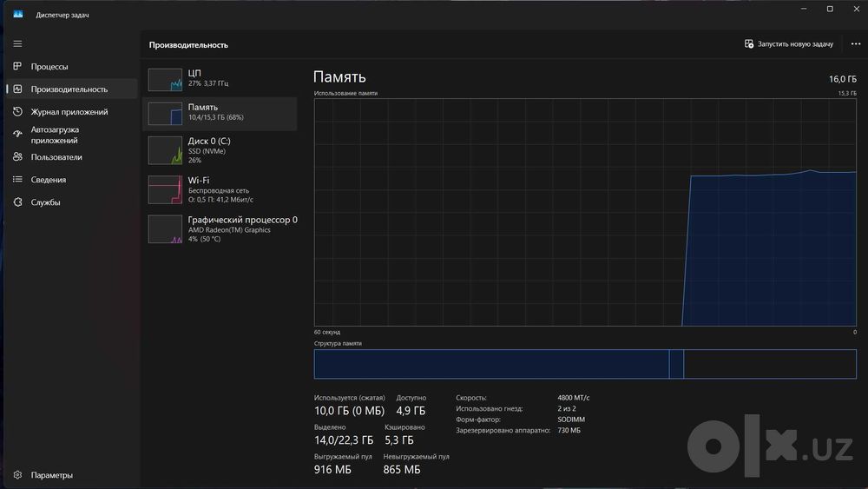The height and width of the screenshot is (489, 868).
Task: Open Параметры settings page
Action: click(x=51, y=475)
